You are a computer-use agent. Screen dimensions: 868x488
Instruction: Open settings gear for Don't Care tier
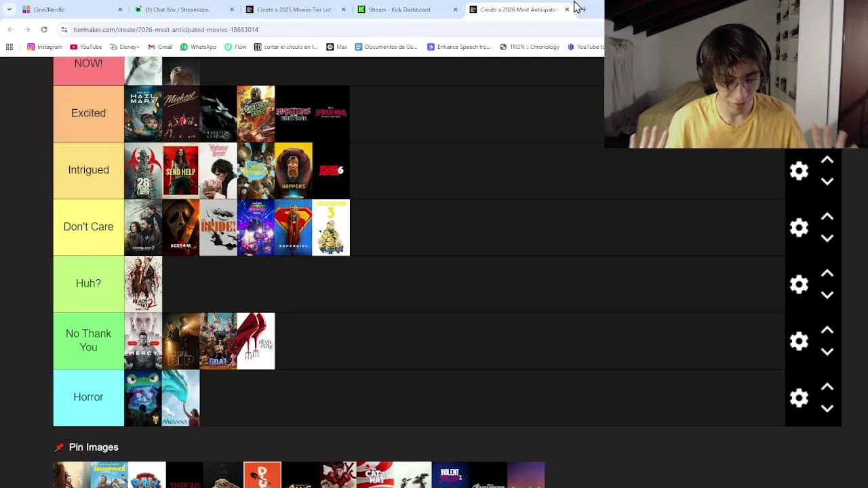pos(799,228)
